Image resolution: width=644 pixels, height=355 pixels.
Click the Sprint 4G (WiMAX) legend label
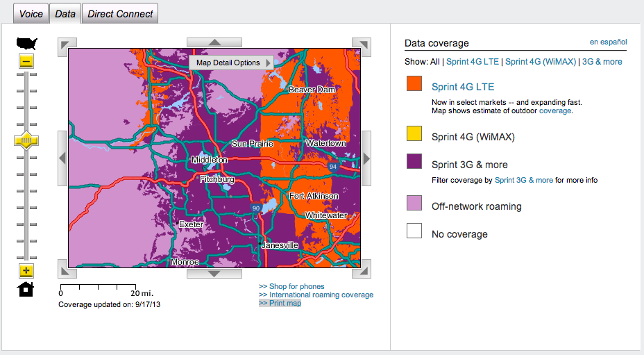[473, 137]
